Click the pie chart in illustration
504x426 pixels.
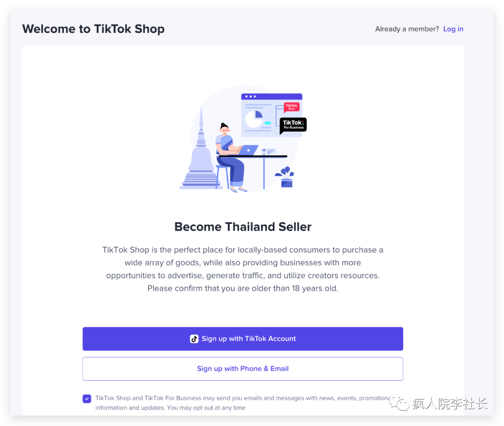click(254, 119)
